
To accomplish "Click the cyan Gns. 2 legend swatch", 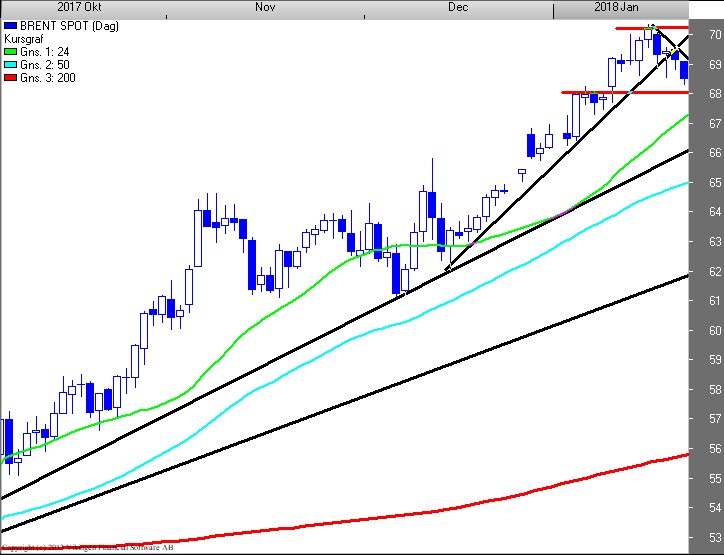I will [x=11, y=65].
